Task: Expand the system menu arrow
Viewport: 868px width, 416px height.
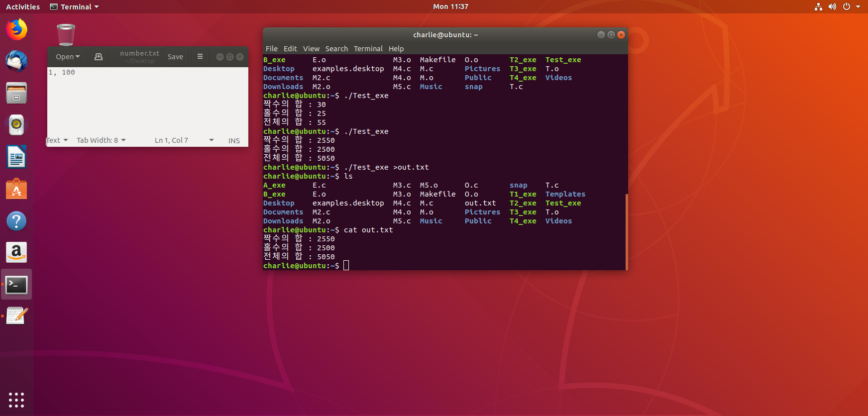Action: (x=858, y=6)
